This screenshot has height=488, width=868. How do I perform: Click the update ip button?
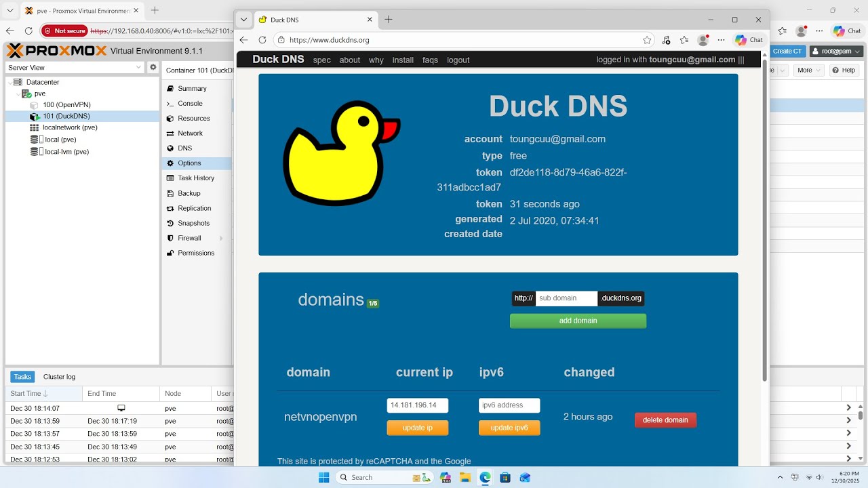click(418, 428)
